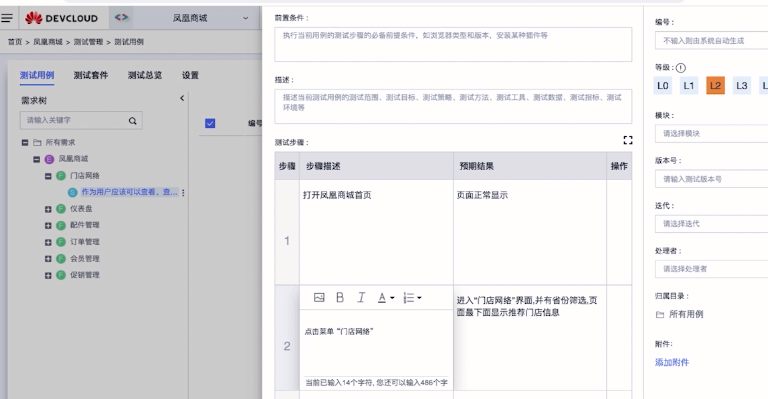Open the 处理者 select dropdown
768x399 pixels.
point(711,269)
